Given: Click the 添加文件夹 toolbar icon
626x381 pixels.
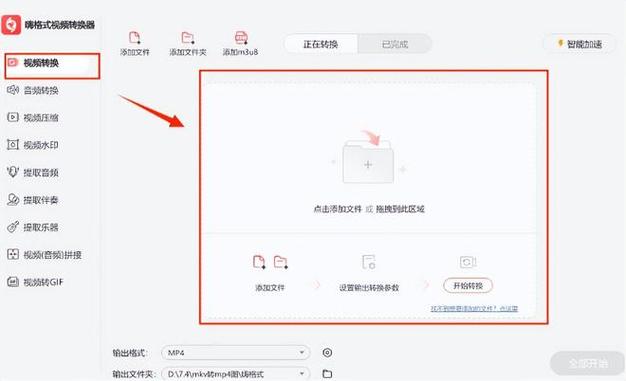Looking at the screenshot, I should click(187, 38).
